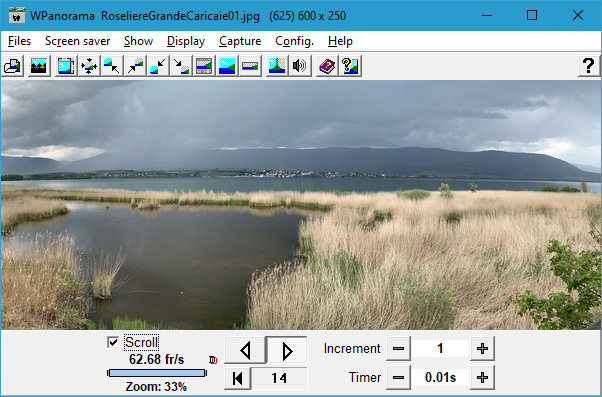The width and height of the screenshot is (602, 397).
Task: Click the Timer field showing 0.01s
Action: click(440, 377)
